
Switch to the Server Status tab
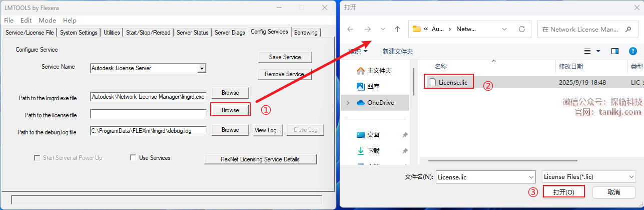193,33
